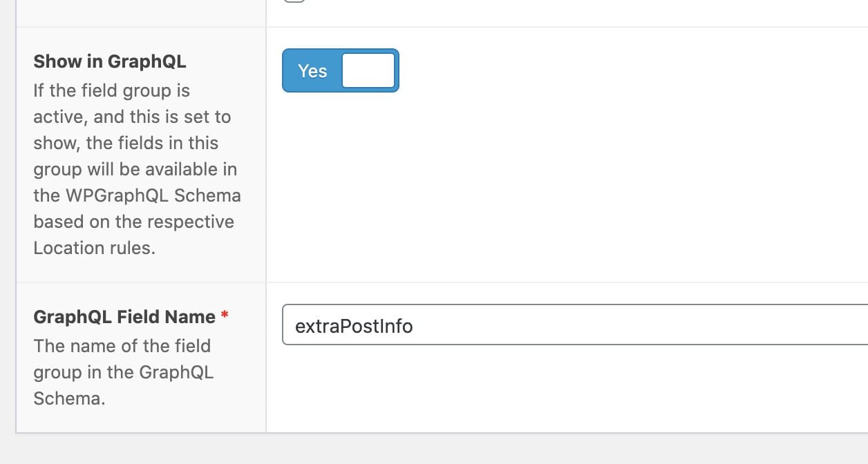Click the white handle of the Yes toggle
Screen dimensions: 868x464
368,70
